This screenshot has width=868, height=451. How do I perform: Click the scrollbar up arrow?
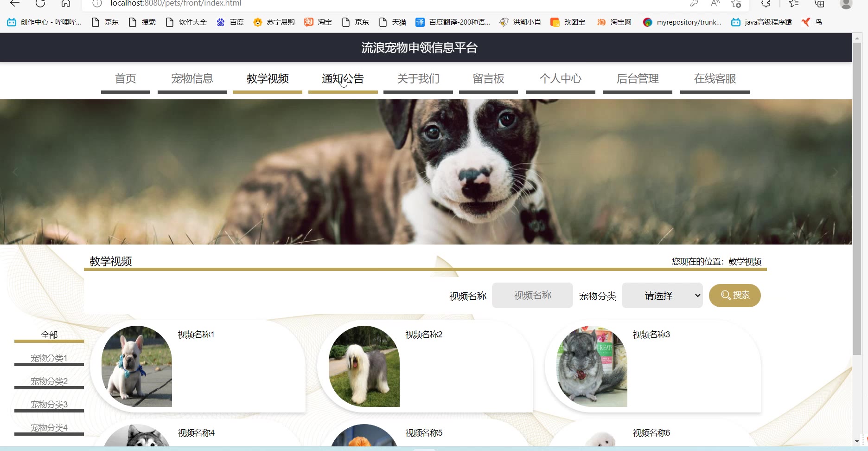click(x=857, y=38)
